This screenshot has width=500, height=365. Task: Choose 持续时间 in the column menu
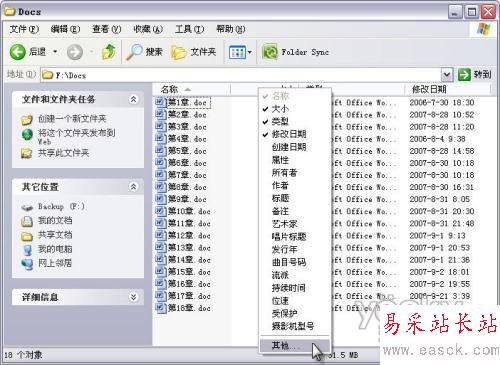pyautogui.click(x=295, y=288)
